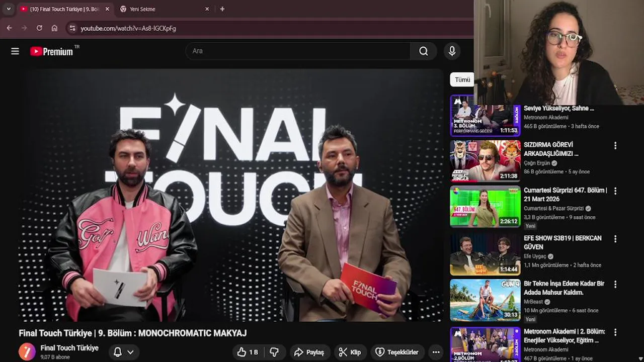Image resolution: width=644 pixels, height=362 pixels.
Task: Open the Teşekkürler thanks button
Action: pyautogui.click(x=397, y=352)
